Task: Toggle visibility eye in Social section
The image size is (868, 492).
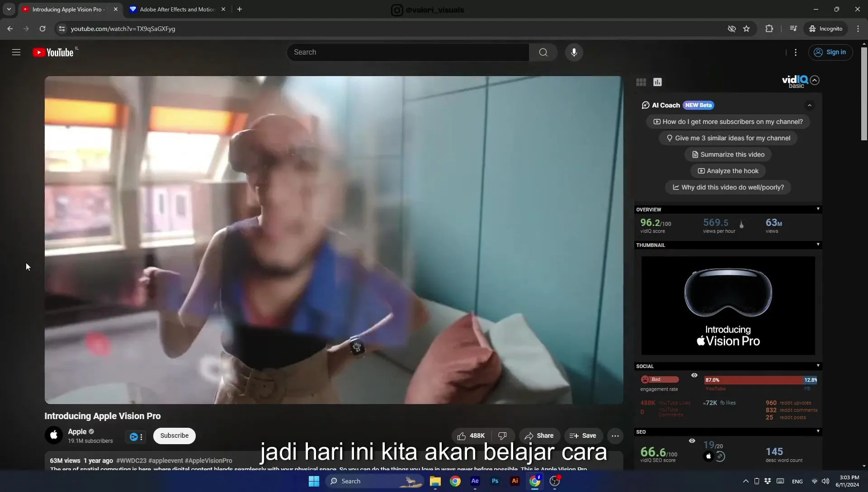Action: pyautogui.click(x=694, y=375)
